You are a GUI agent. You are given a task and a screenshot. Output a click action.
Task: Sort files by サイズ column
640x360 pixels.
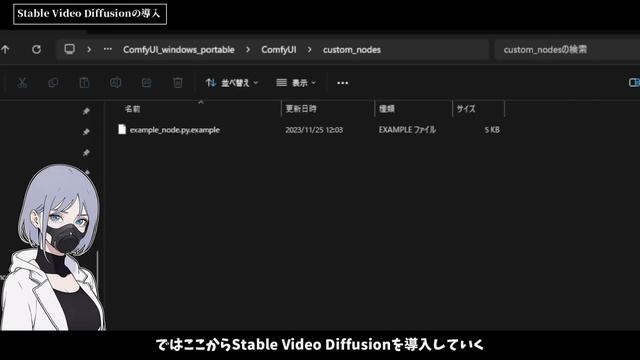pyautogui.click(x=466, y=109)
